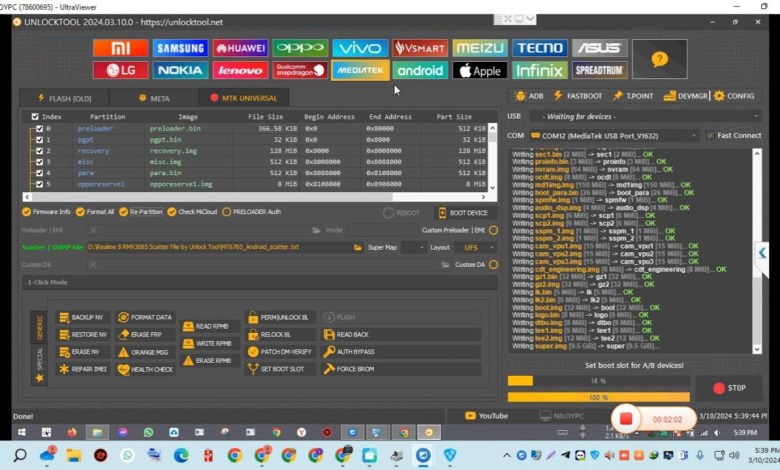Open the Special star side tab
This screenshot has width=780, height=470.
[x=39, y=365]
